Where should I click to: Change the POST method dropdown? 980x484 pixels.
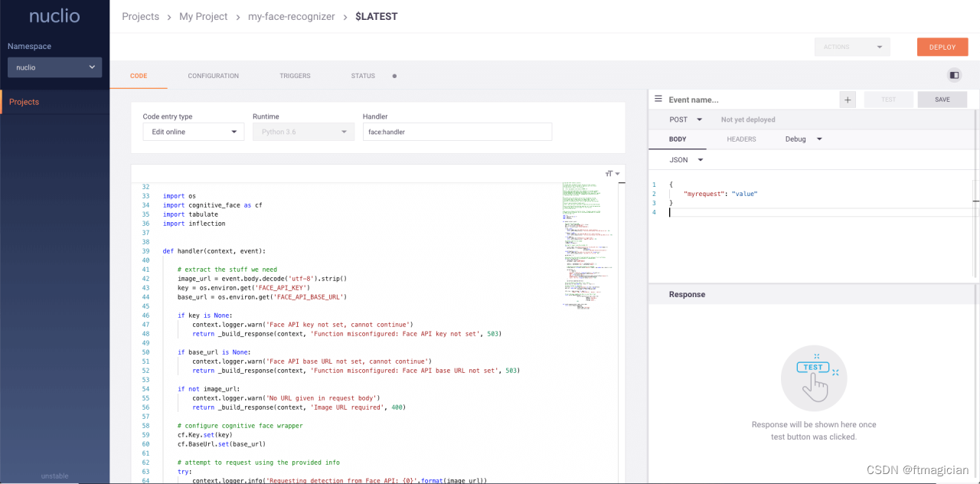(685, 119)
